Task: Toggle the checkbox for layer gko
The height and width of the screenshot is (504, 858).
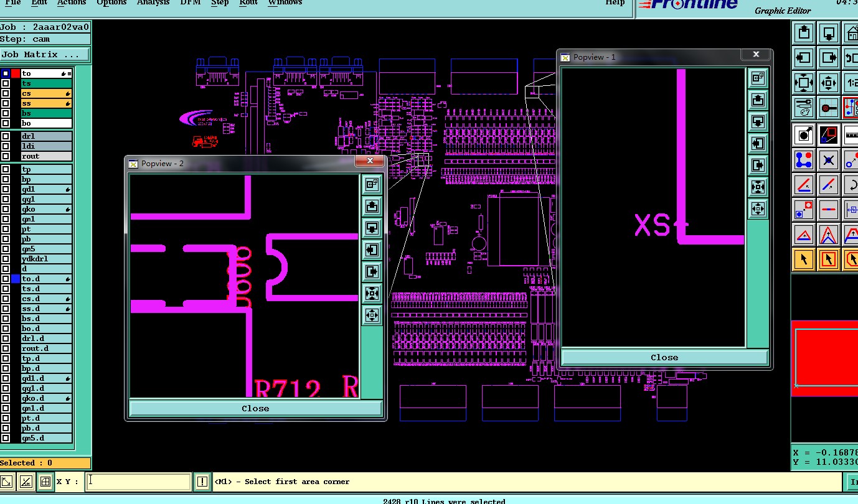Action: pyautogui.click(x=6, y=209)
